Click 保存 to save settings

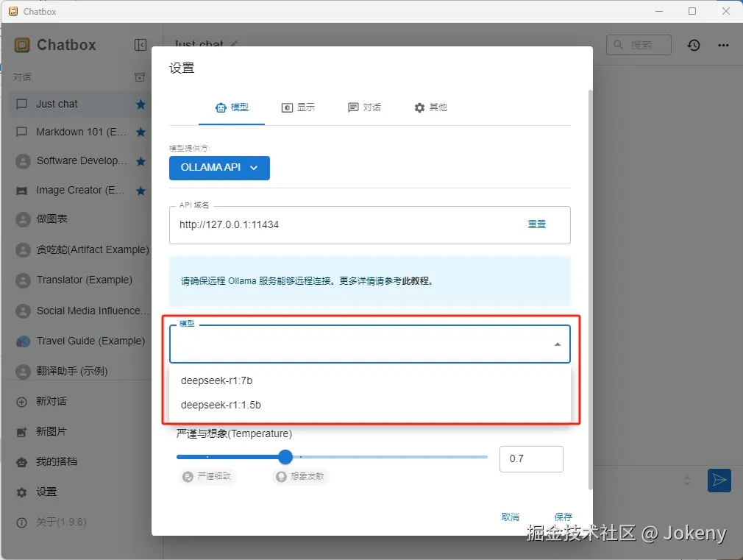[564, 517]
